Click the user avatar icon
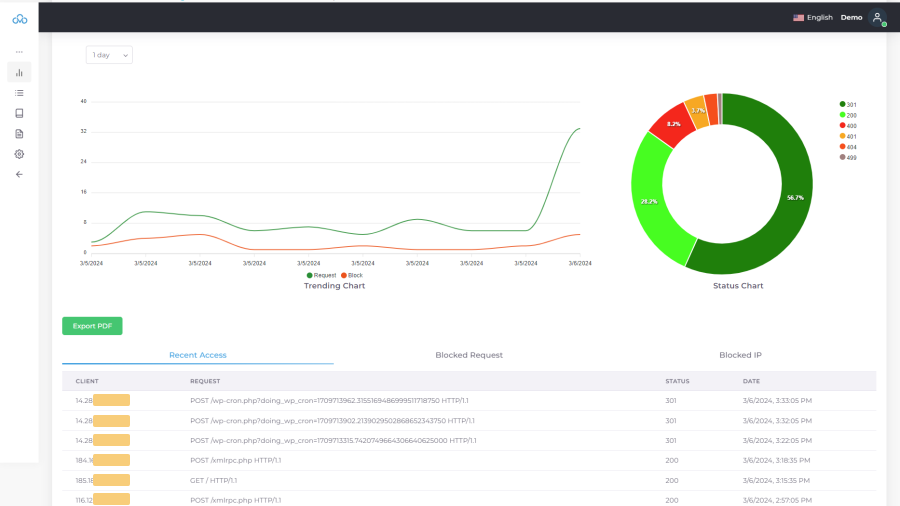The width and height of the screenshot is (900, 506). click(877, 18)
